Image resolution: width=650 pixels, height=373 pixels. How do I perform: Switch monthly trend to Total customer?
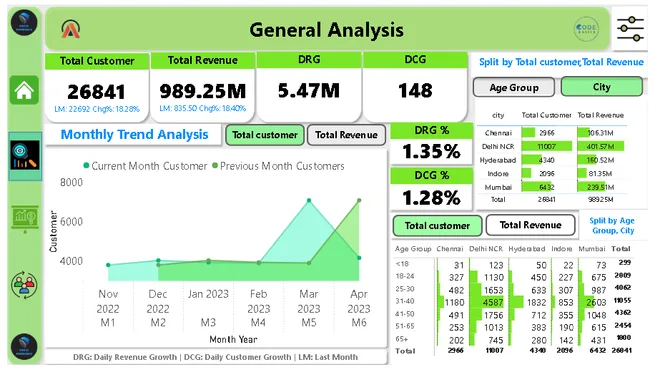pos(265,135)
